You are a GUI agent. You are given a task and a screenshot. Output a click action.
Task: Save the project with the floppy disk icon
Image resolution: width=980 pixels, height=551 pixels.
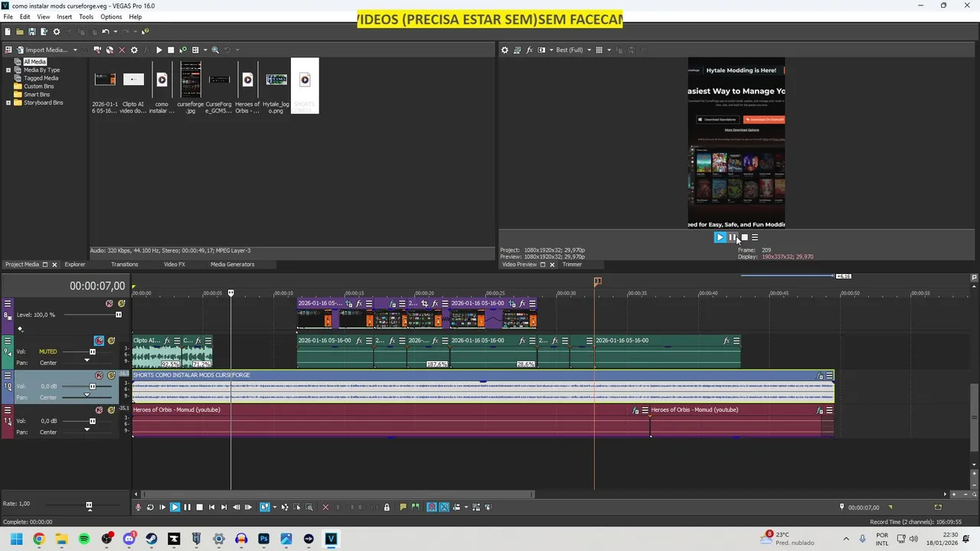pyautogui.click(x=31, y=31)
